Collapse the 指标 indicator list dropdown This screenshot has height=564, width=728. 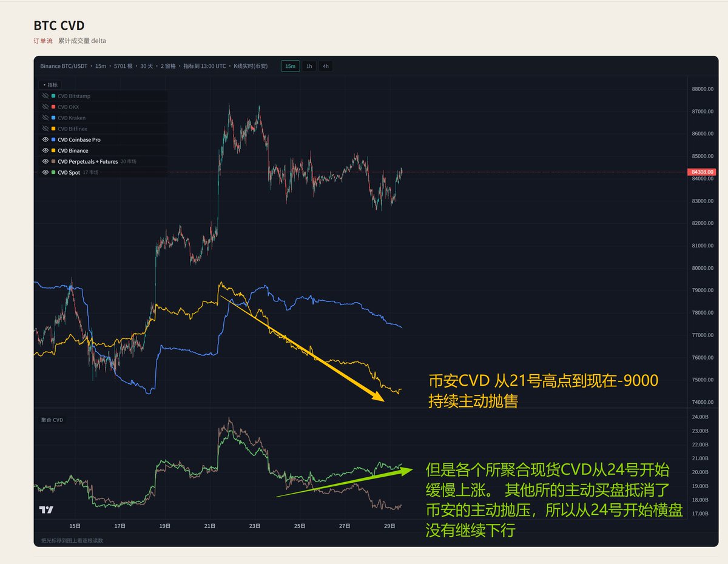tap(50, 85)
